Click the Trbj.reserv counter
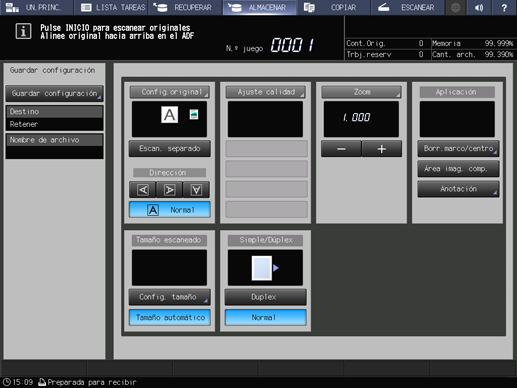This screenshot has height=388, width=517. [385, 54]
